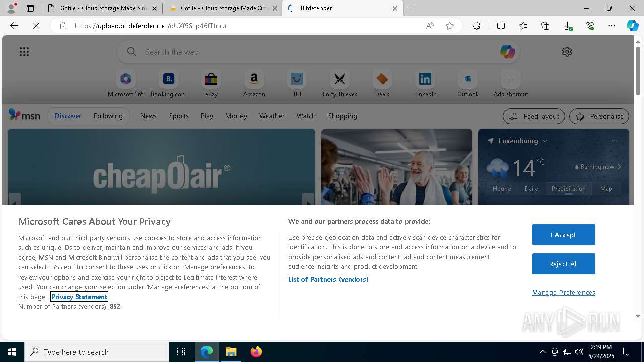
Task: Open Deals shortcut
Action: click(382, 83)
